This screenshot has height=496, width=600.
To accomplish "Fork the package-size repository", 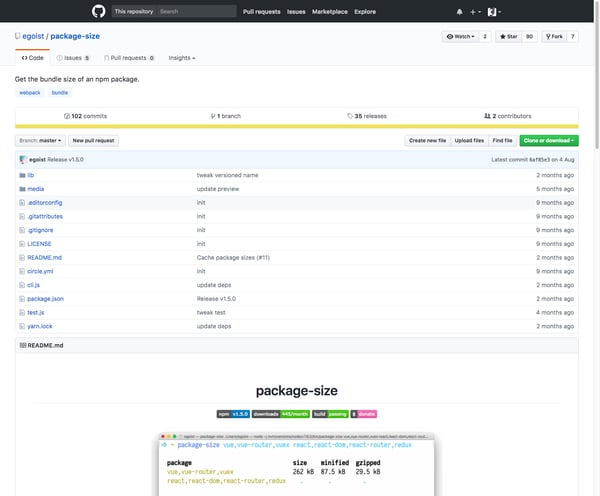I will click(x=554, y=37).
